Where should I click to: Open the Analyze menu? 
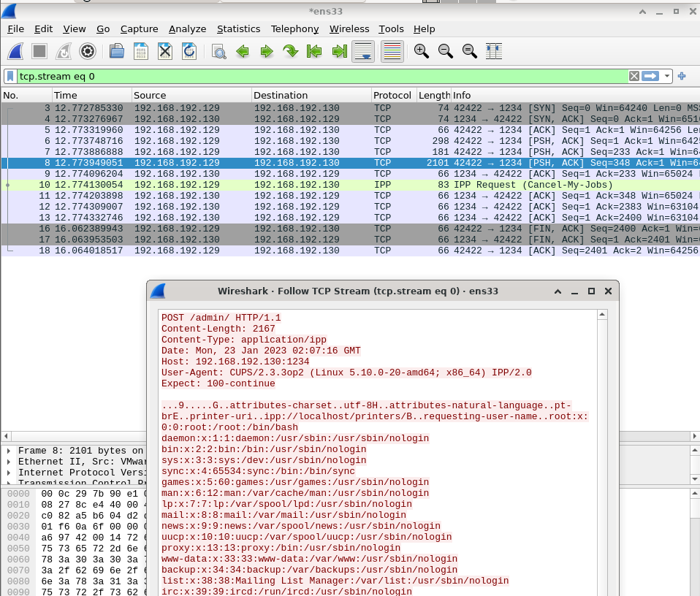[187, 28]
